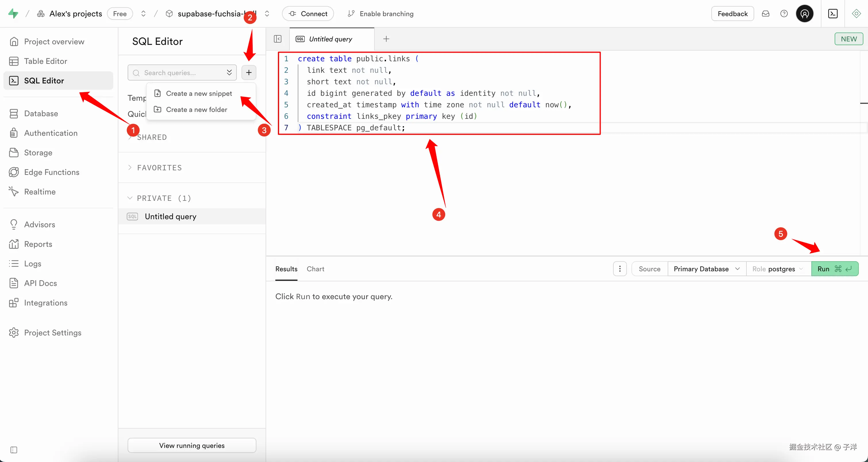Expand the FAVORITES section
This screenshot has height=462, width=868.
(159, 168)
